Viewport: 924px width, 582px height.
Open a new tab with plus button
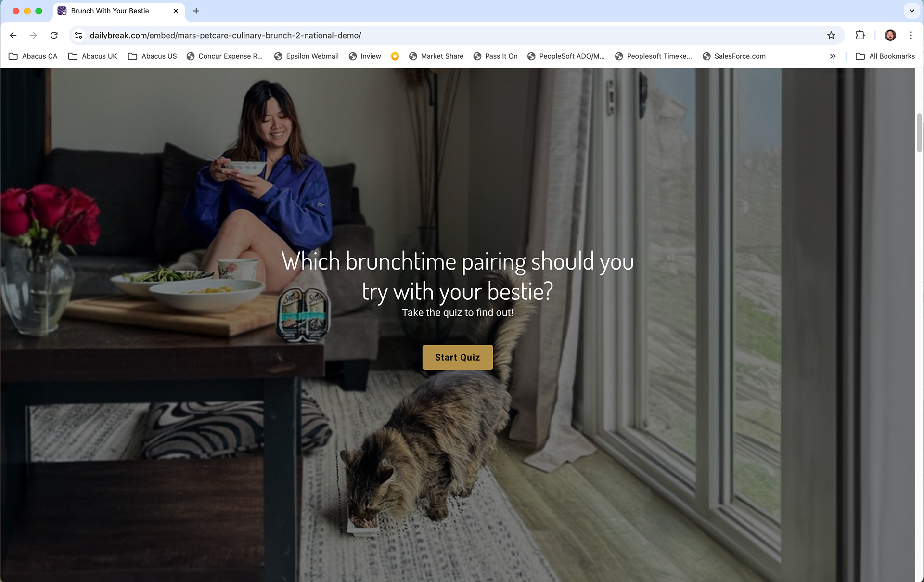point(196,11)
